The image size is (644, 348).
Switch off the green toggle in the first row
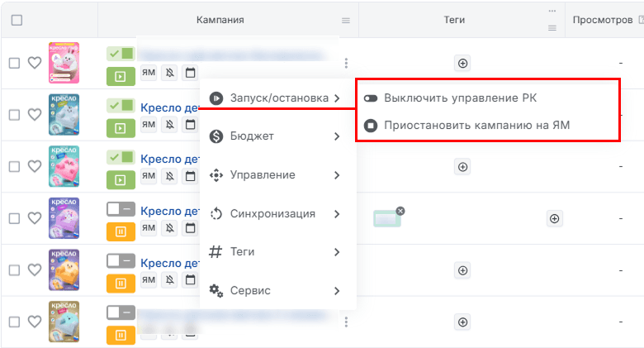[121, 54]
